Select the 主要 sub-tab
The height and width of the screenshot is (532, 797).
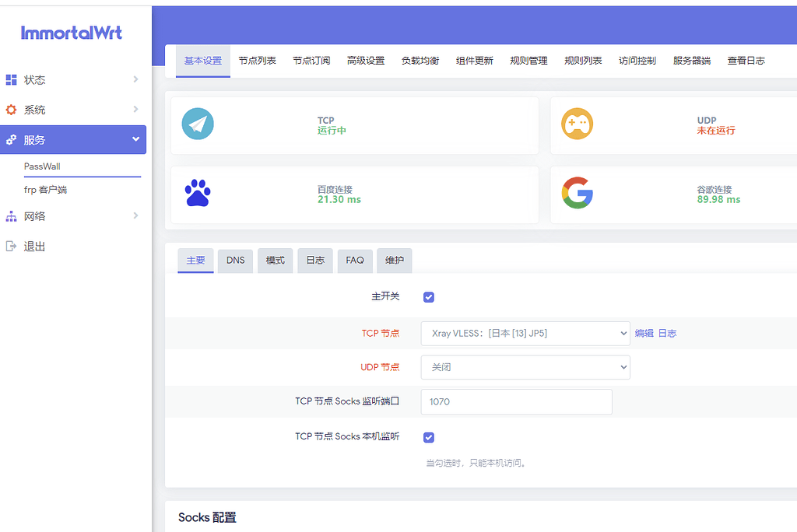click(x=195, y=261)
